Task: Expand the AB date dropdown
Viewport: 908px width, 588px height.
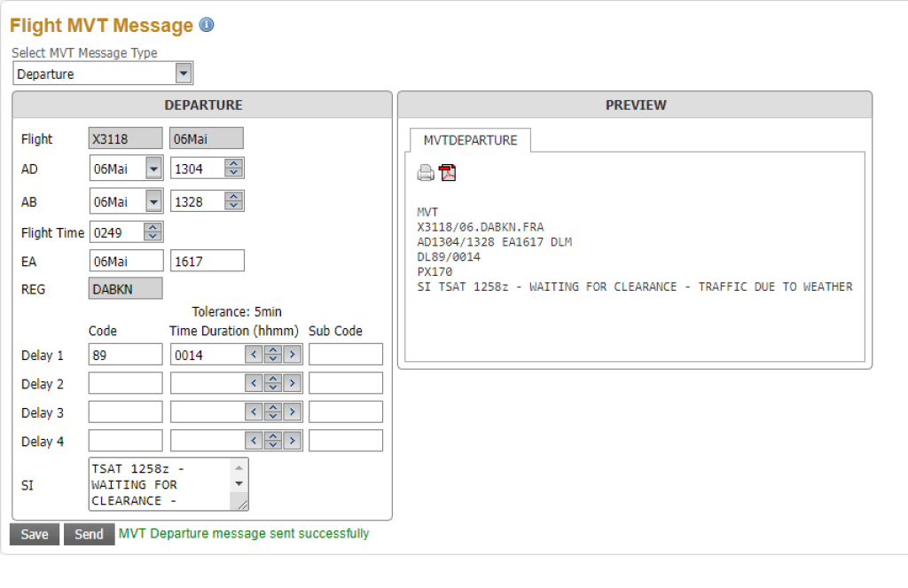Action: click(x=153, y=202)
